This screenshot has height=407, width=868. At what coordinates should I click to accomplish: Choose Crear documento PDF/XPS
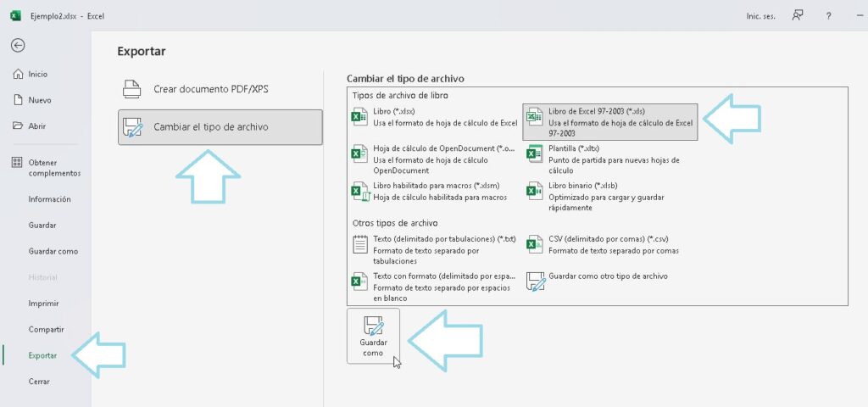click(x=220, y=88)
